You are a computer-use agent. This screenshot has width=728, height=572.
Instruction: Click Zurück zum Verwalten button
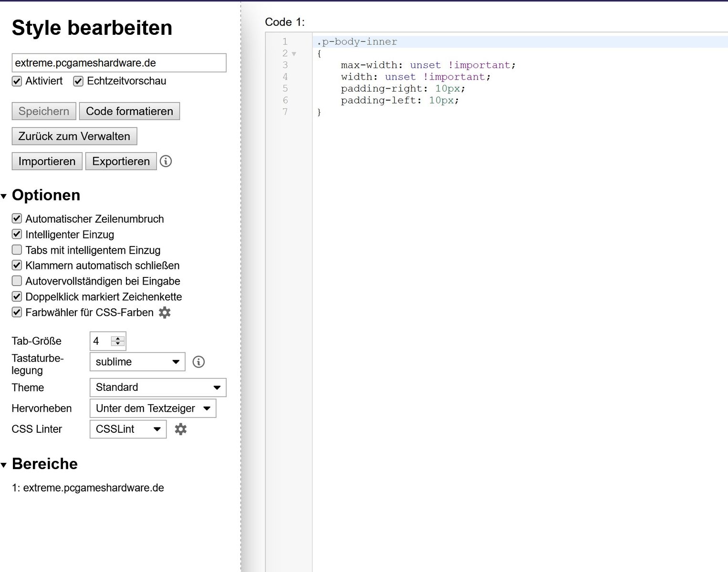click(74, 136)
